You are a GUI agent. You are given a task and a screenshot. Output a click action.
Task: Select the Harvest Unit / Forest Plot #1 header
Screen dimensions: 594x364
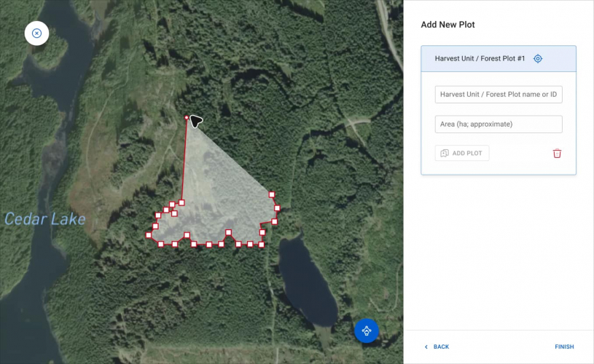(498, 59)
